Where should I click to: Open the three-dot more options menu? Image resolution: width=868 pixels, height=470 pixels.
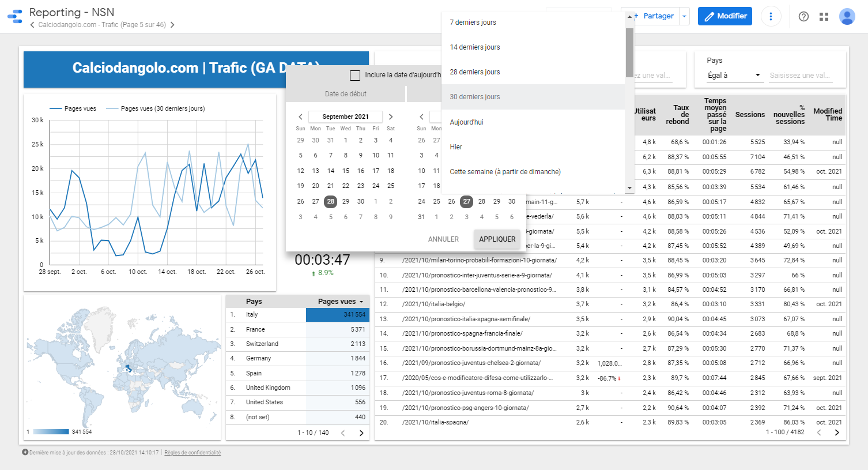(x=771, y=16)
